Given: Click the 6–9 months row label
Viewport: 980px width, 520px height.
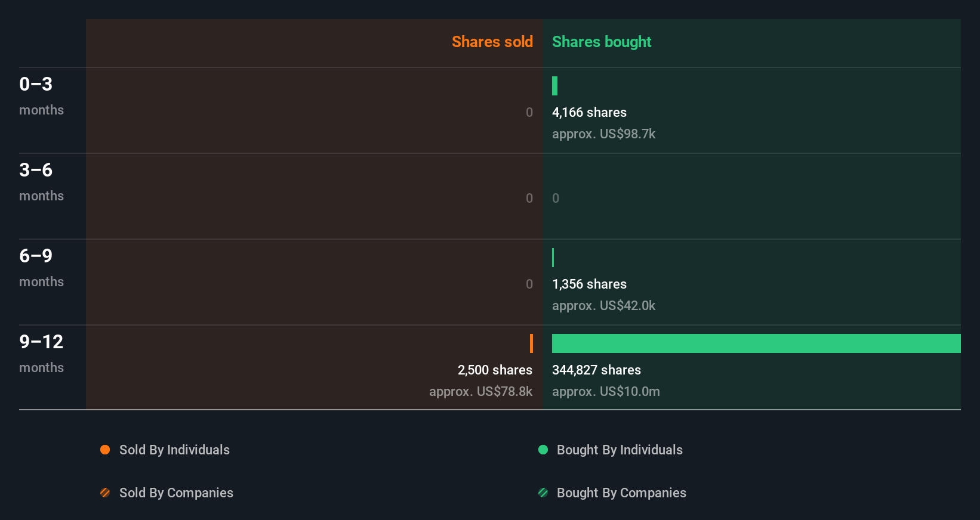Looking at the screenshot, I should [41, 267].
